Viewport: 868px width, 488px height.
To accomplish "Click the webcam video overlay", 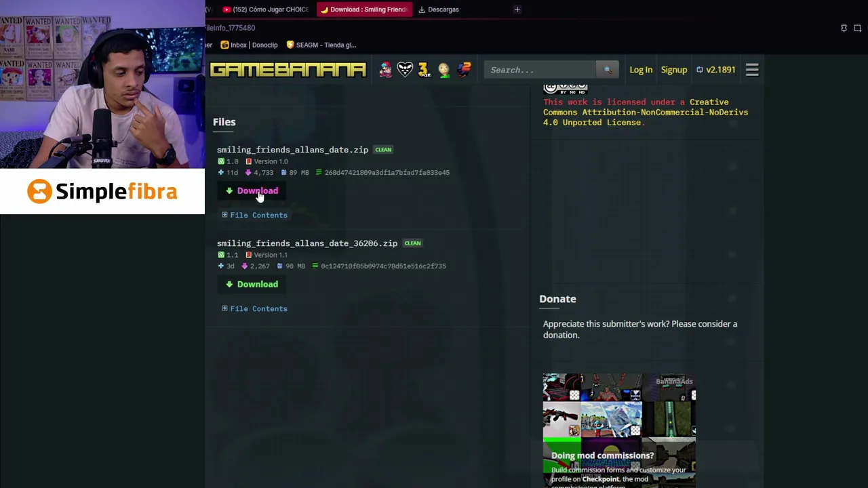I will pos(102,84).
